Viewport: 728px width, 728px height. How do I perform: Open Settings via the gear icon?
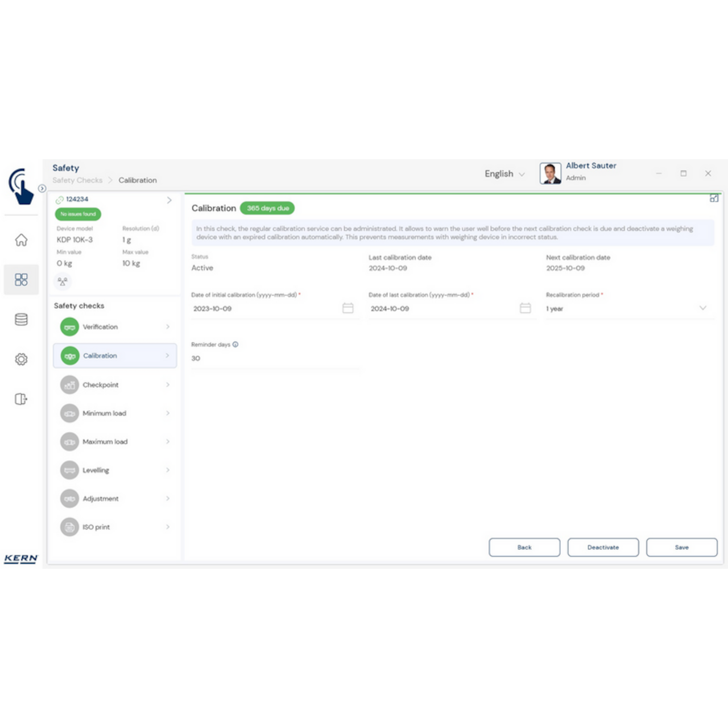point(21,359)
